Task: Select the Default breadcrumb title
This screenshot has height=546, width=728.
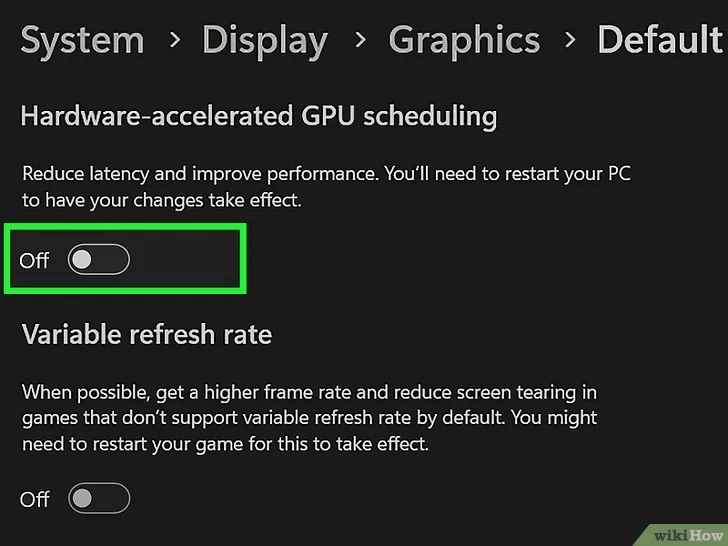Action: [x=660, y=41]
